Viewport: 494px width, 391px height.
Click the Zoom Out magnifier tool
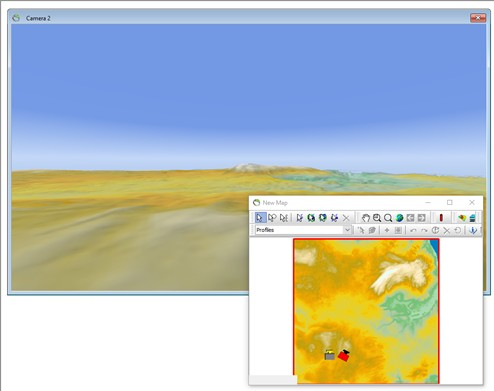click(388, 218)
